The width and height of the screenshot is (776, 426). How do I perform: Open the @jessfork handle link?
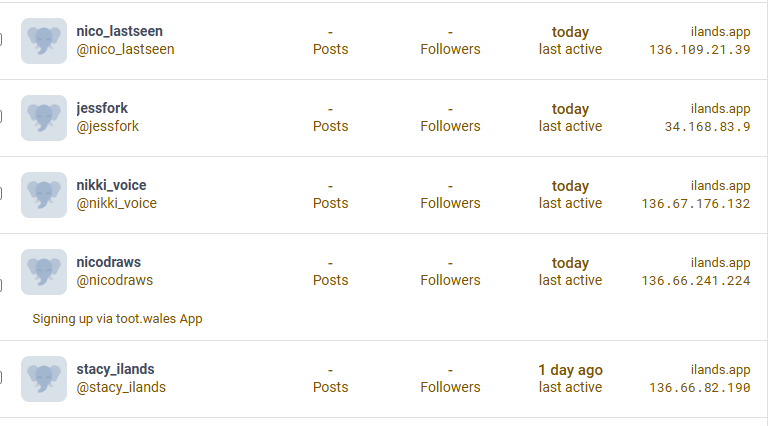pyautogui.click(x=107, y=126)
